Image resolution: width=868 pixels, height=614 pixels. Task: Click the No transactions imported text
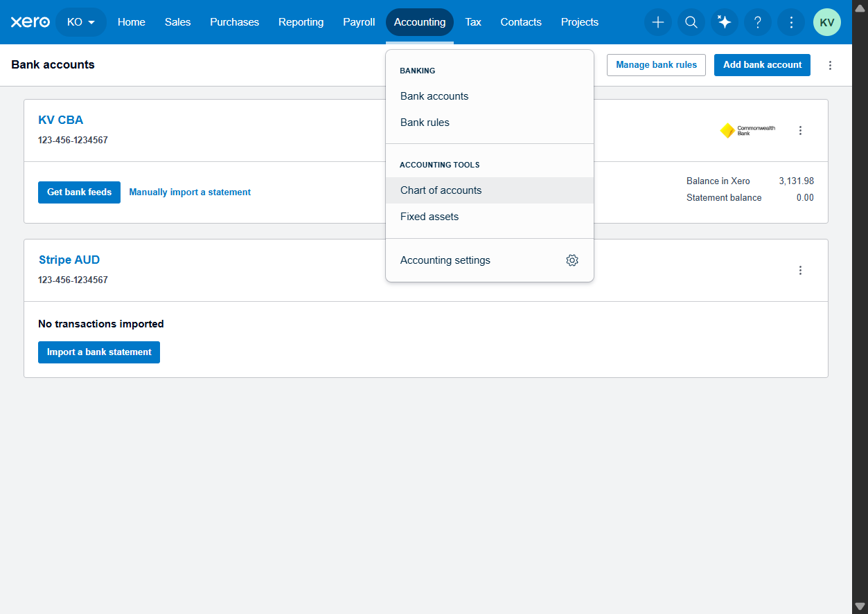[101, 324]
